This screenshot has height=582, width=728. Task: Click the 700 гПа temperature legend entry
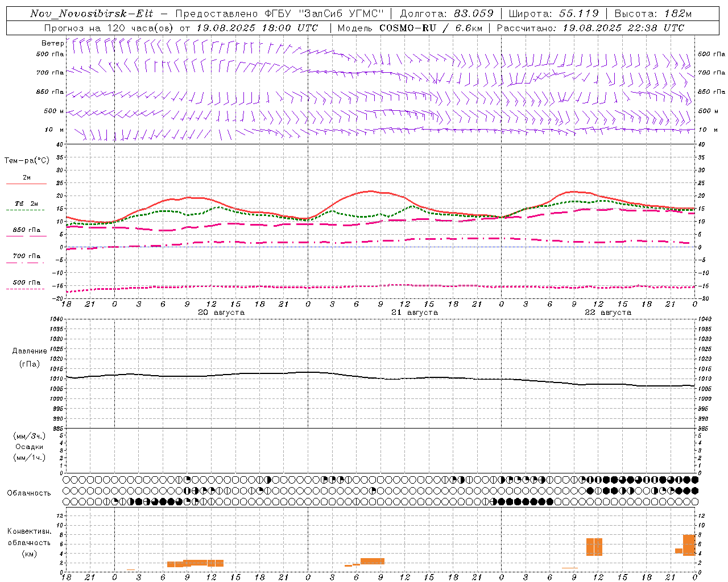pos(26,256)
